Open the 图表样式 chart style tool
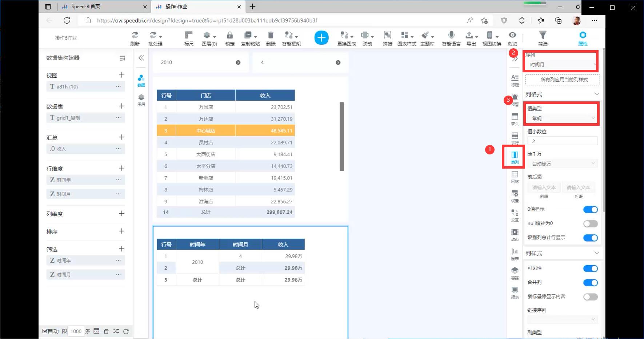The image size is (644, 339). pyautogui.click(x=407, y=38)
